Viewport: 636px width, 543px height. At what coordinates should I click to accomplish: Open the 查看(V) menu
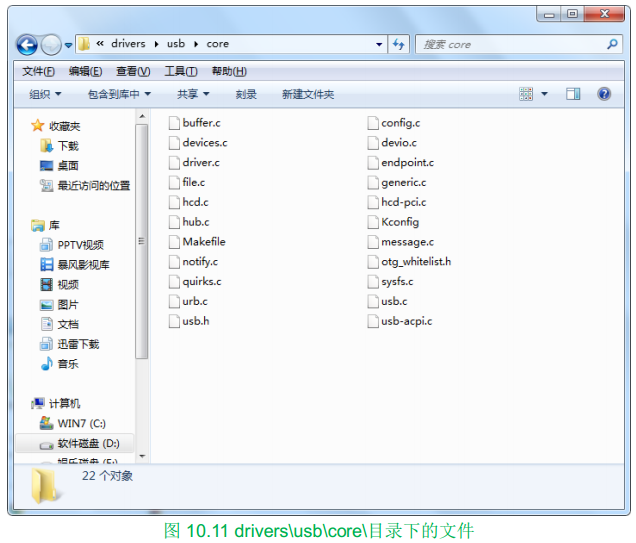[x=133, y=71]
